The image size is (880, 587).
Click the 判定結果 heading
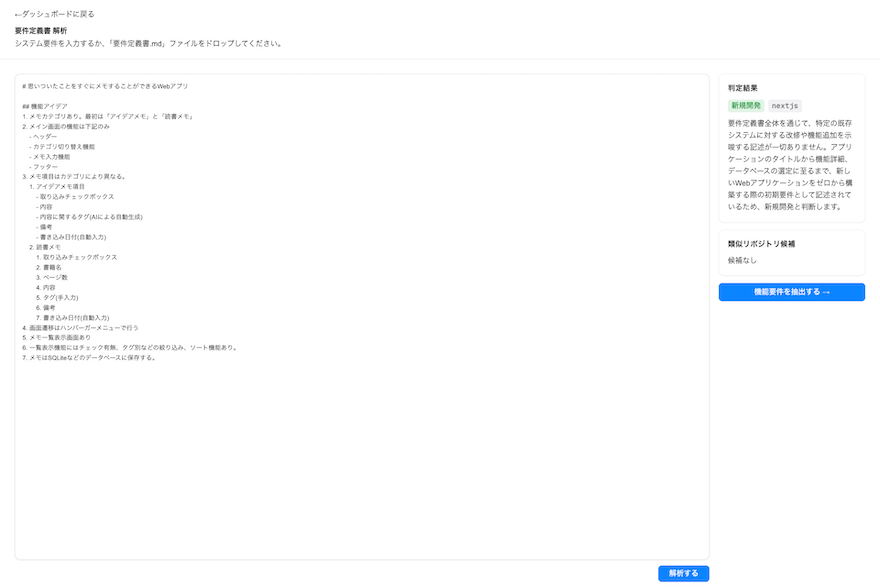point(742,88)
